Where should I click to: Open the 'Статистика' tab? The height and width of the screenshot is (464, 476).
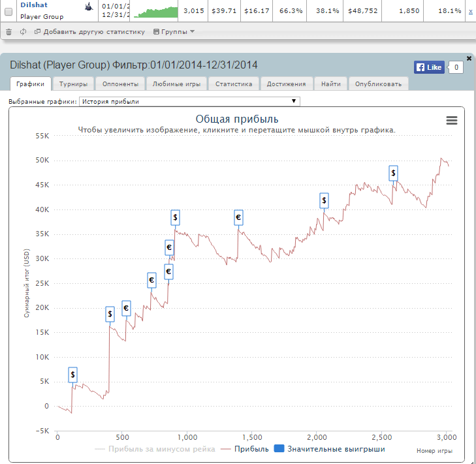pos(234,84)
